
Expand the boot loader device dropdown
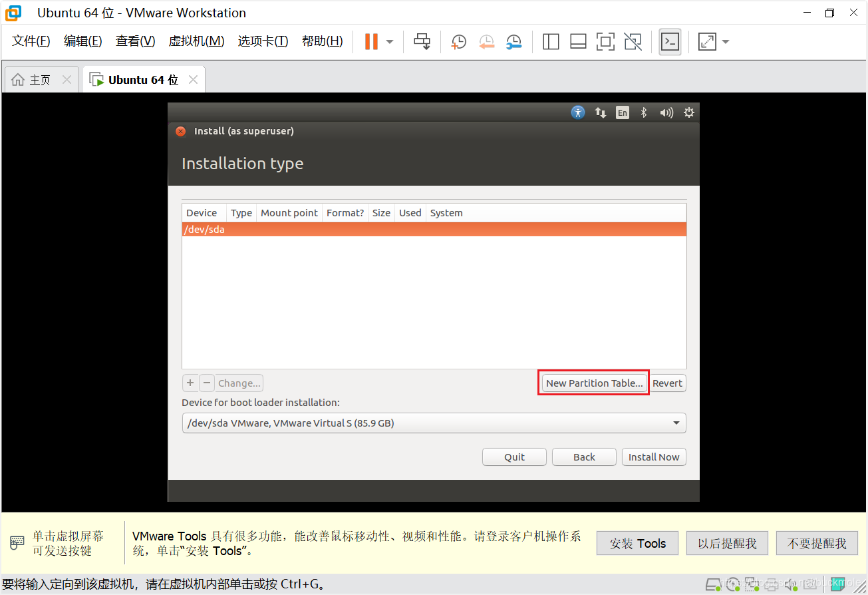click(434, 423)
